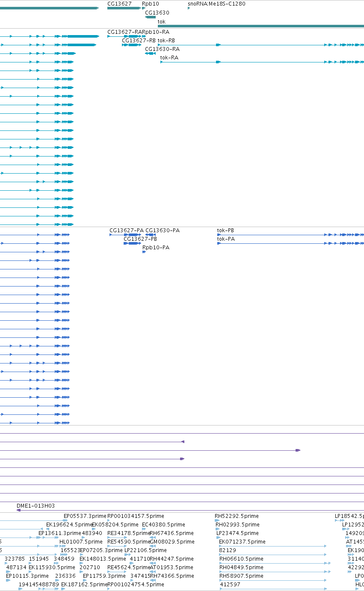The image size is (364, 591).
Task: Click protein CG13627-PB label
Action: [140, 239]
